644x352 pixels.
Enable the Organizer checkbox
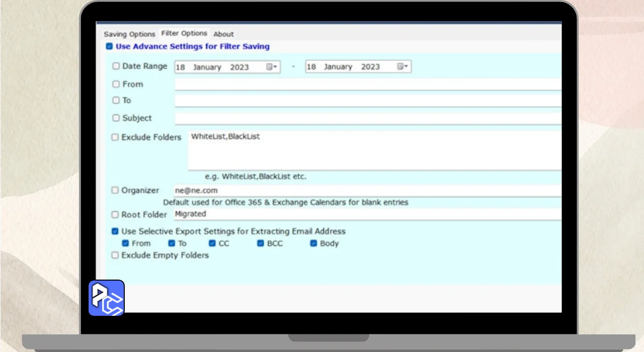pyautogui.click(x=115, y=190)
